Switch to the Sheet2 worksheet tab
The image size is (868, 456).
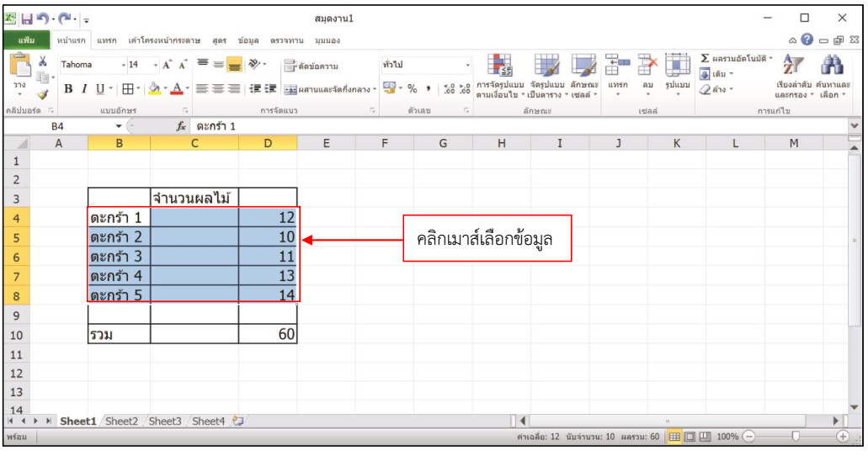tap(121, 421)
